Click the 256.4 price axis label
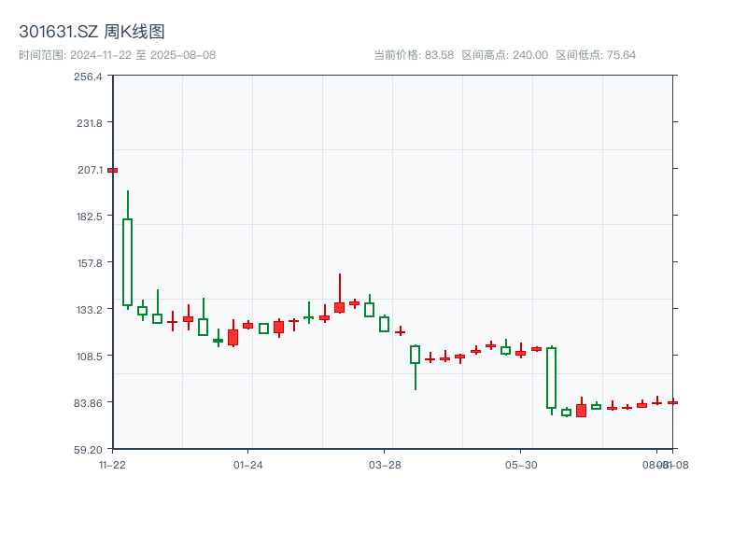Screen dimensions: 747x560 point(90,77)
